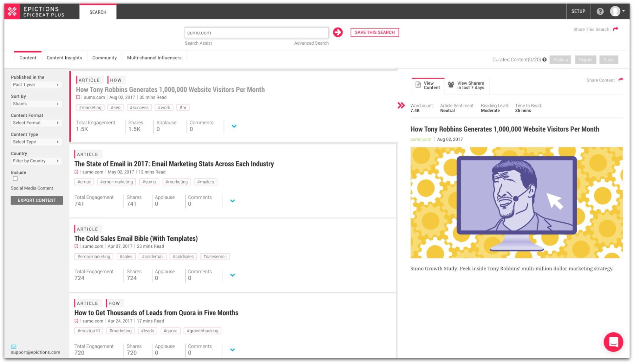Click the #emailmarketing tag in State of Email
Image resolution: width=634 pixels, height=364 pixels.
[x=116, y=182]
